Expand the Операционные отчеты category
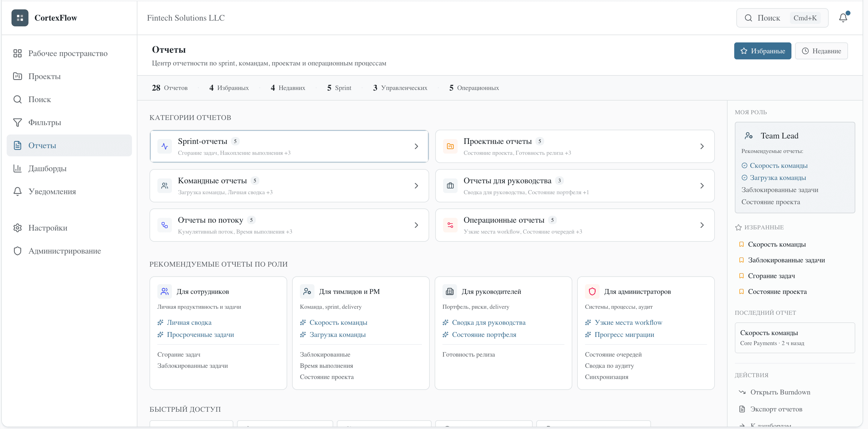 702,224
